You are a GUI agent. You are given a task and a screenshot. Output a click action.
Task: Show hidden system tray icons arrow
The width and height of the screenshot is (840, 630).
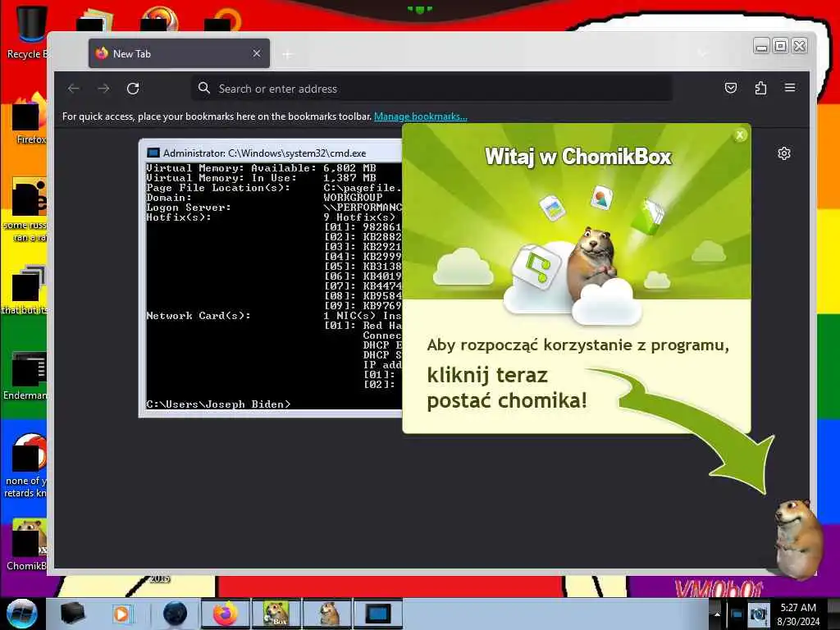[x=717, y=614]
